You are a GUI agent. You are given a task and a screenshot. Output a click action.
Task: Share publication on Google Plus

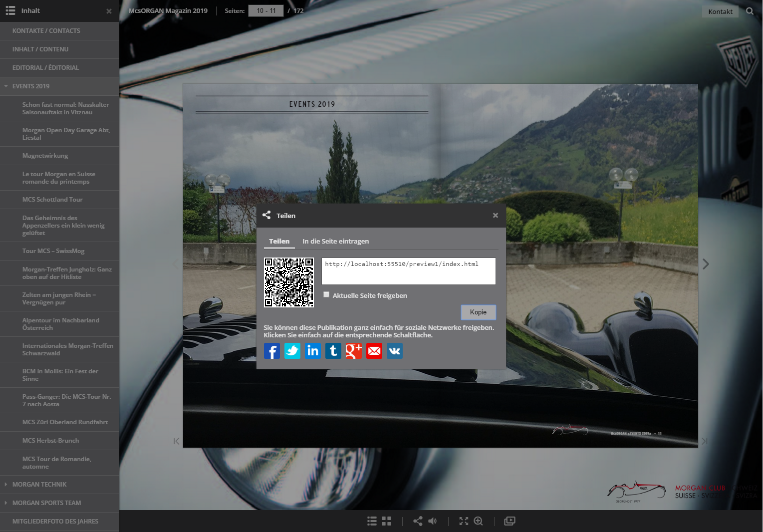click(x=354, y=351)
